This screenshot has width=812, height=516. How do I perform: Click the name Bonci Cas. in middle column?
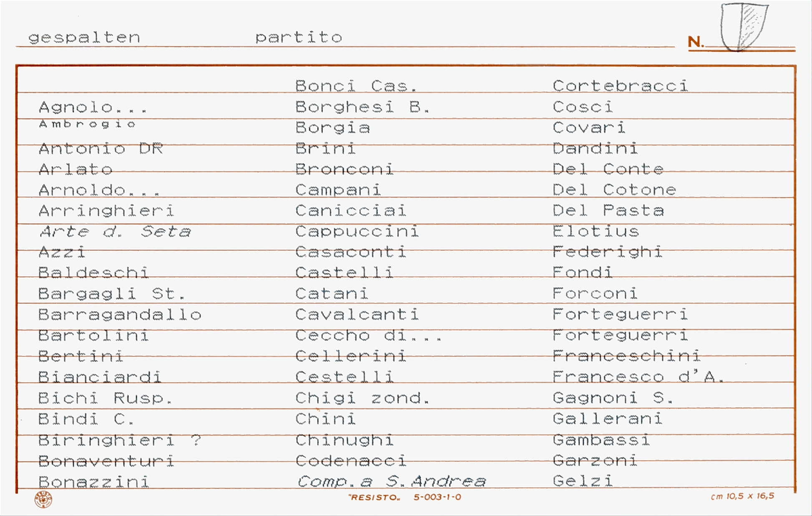coord(356,86)
